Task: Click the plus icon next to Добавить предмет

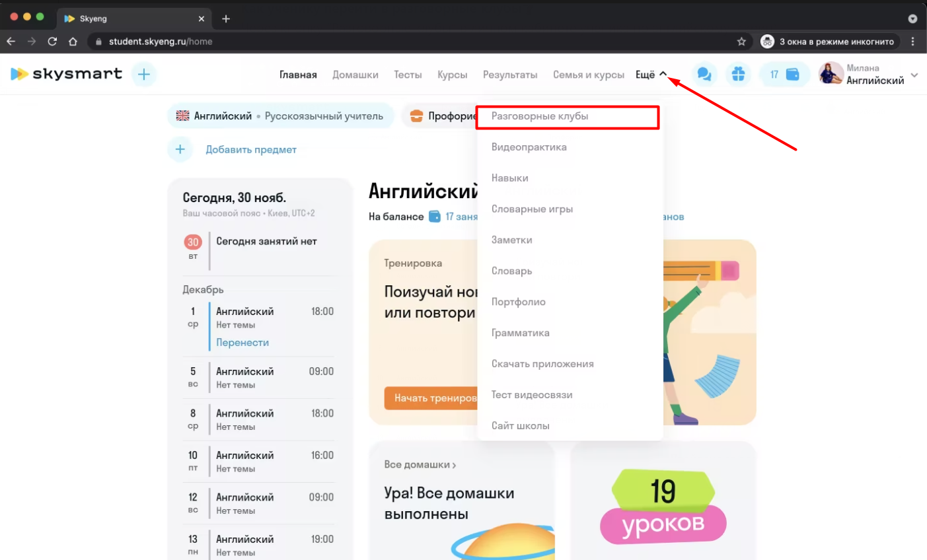Action: pyautogui.click(x=180, y=150)
